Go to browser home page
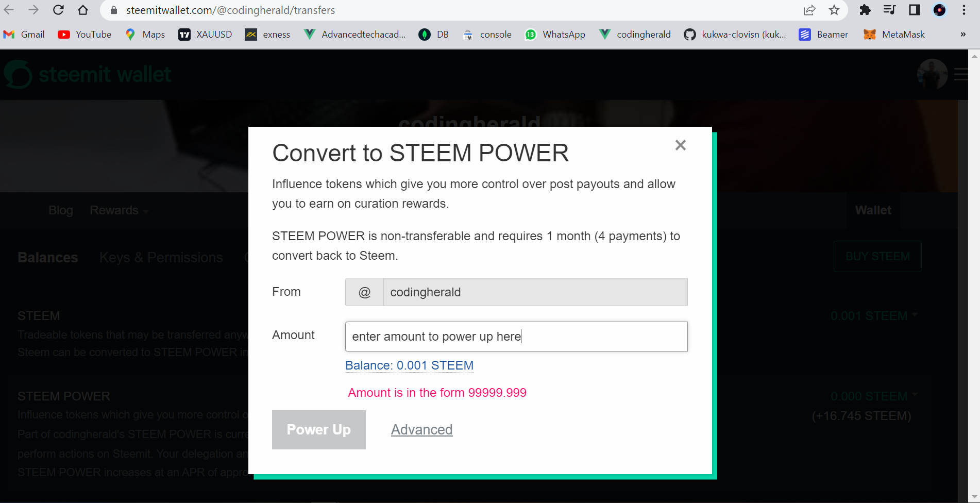This screenshot has height=503, width=980. click(83, 10)
